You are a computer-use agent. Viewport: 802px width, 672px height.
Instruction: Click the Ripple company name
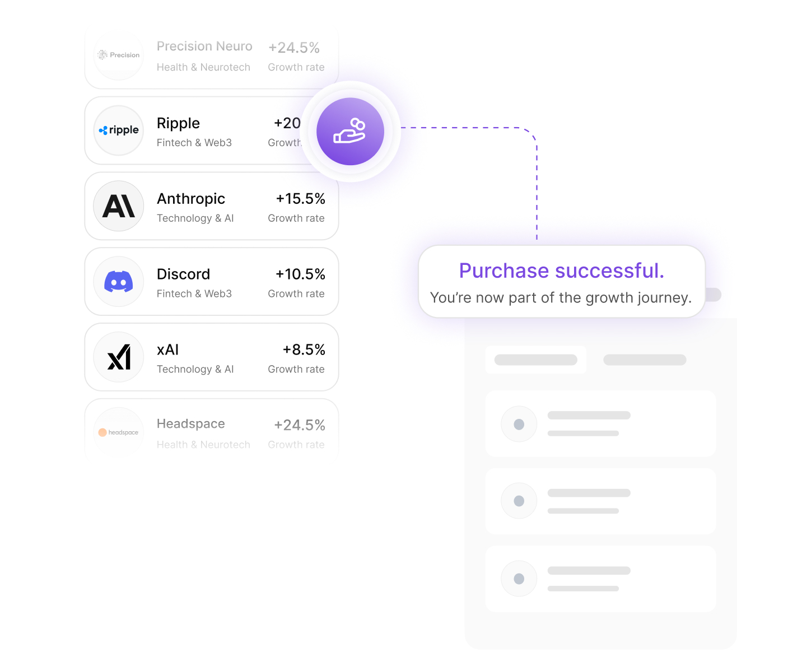(178, 123)
